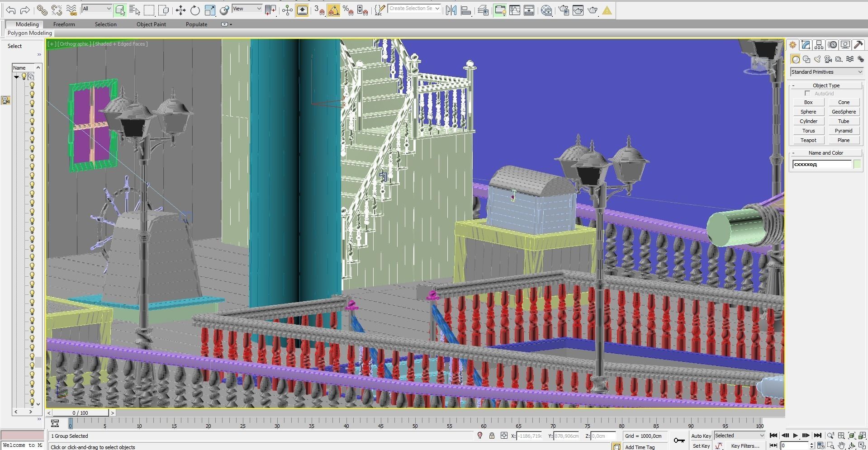This screenshot has height=450, width=868.
Task: Click the Bind to Space Warp icon
Action: [x=71, y=10]
